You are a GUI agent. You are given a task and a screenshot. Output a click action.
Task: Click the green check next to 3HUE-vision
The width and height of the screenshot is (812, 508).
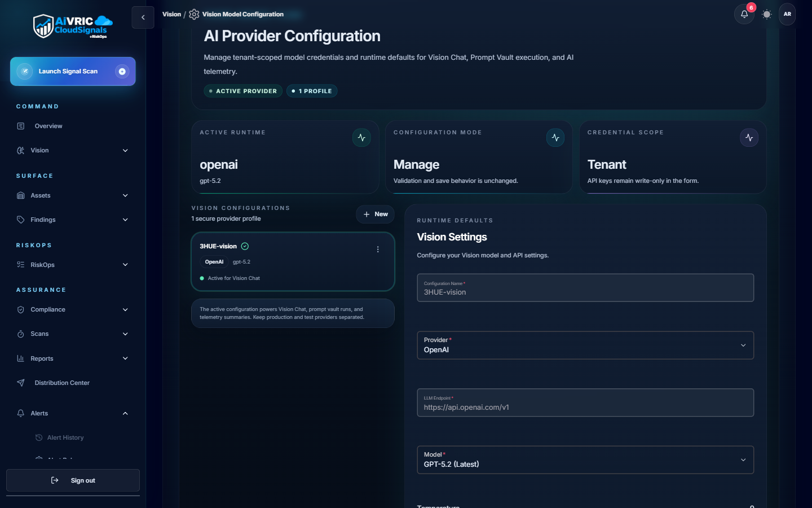245,246
